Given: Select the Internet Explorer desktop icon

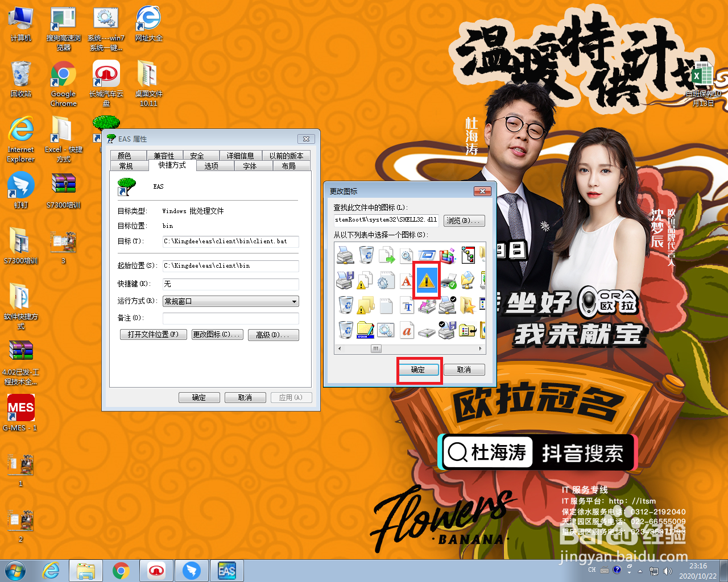Looking at the screenshot, I should pyautogui.click(x=21, y=140).
